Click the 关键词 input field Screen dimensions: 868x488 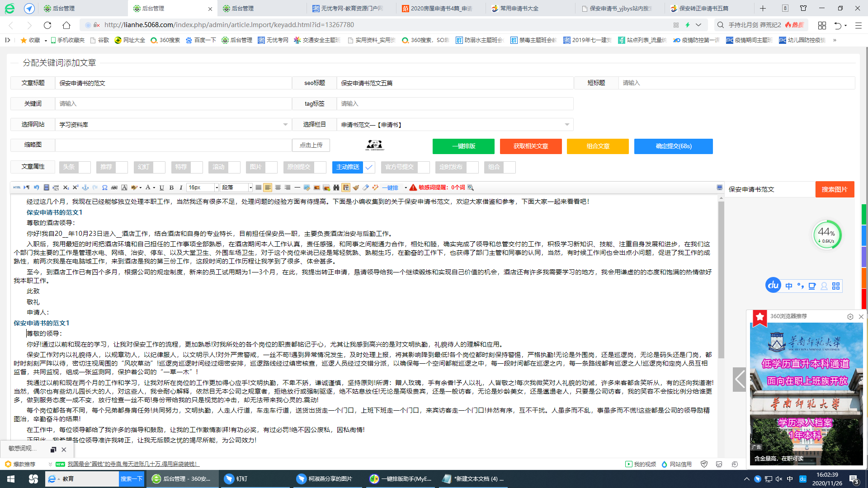pyautogui.click(x=173, y=104)
